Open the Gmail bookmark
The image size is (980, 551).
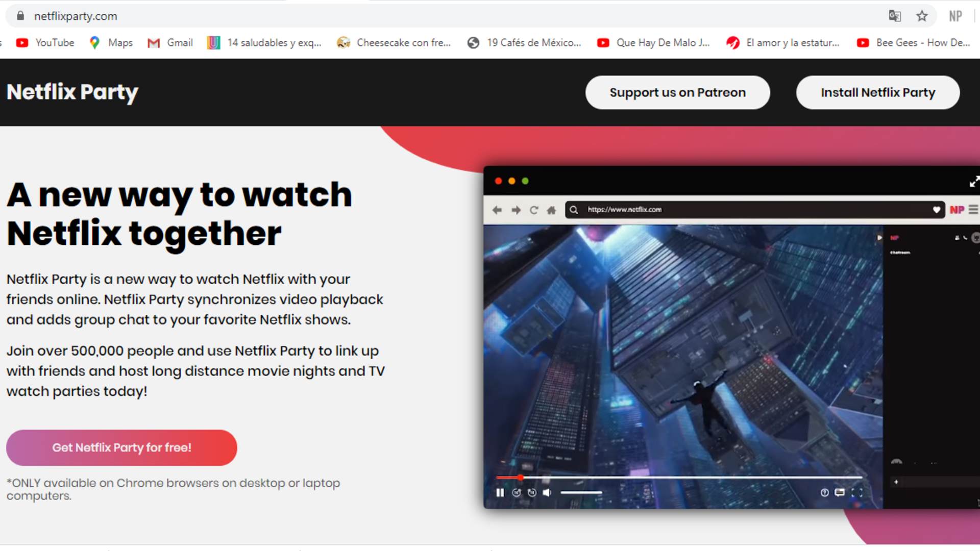(x=170, y=43)
